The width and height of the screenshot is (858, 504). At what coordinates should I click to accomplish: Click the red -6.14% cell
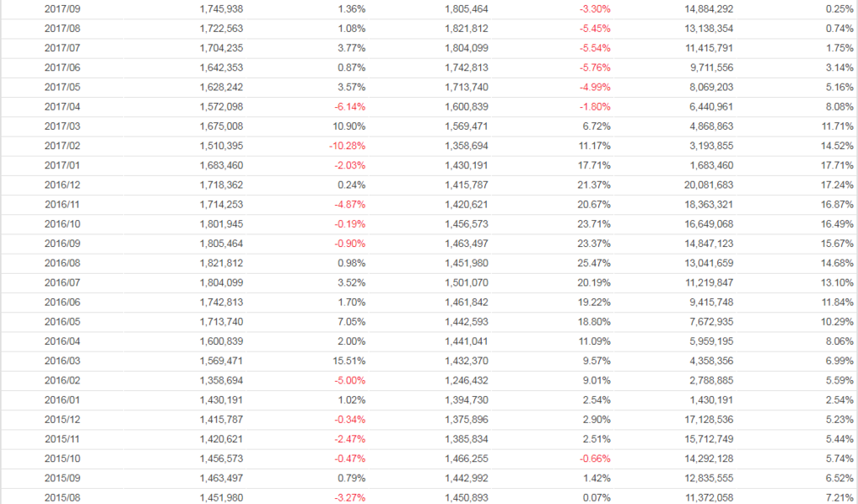tap(347, 106)
